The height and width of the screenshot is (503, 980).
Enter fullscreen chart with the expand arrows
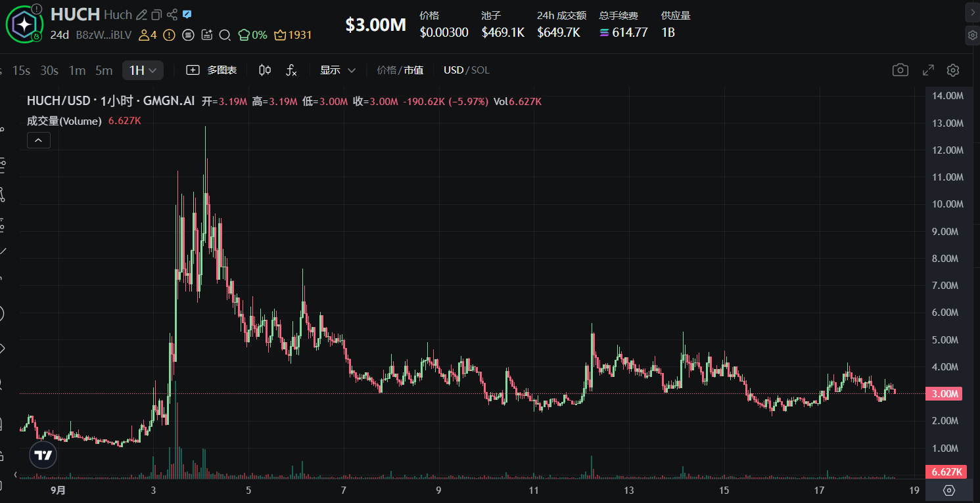(928, 70)
